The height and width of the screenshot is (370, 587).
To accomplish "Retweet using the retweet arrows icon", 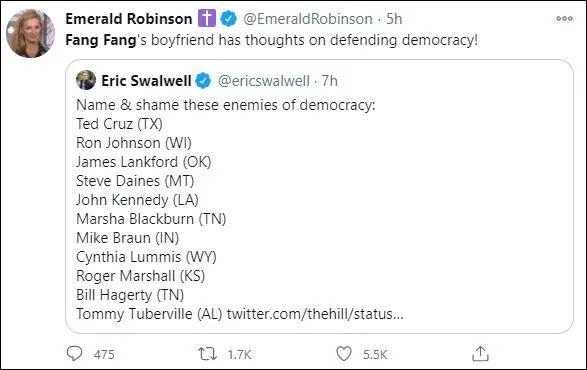I will click(x=207, y=354).
